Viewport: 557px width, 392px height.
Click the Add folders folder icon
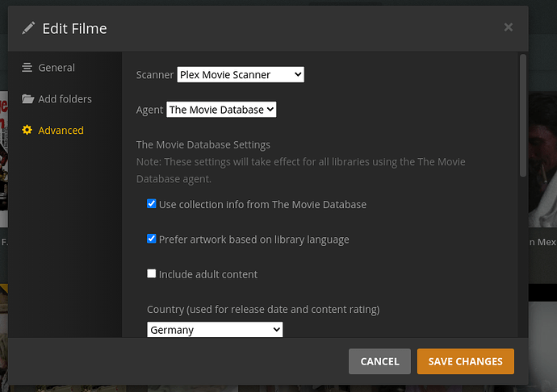[x=27, y=99]
